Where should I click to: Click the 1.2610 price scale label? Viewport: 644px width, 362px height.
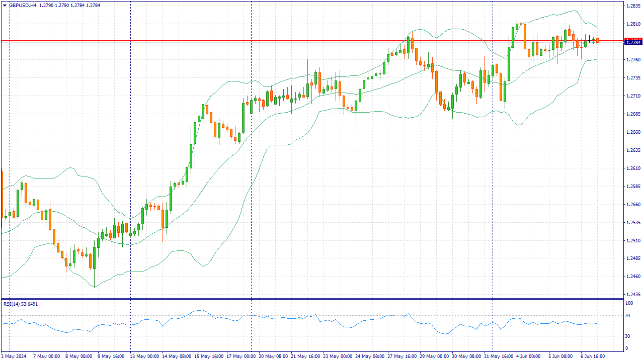(632, 168)
